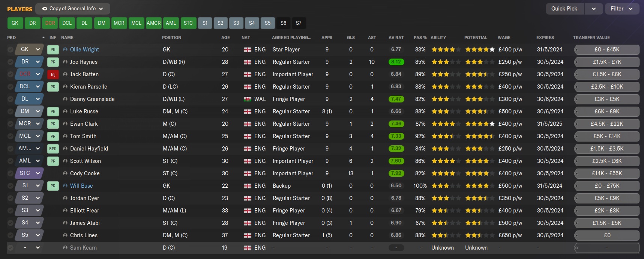Click PR icon next to Luke Russe
The width and height of the screenshot is (644, 259).
[53, 111]
